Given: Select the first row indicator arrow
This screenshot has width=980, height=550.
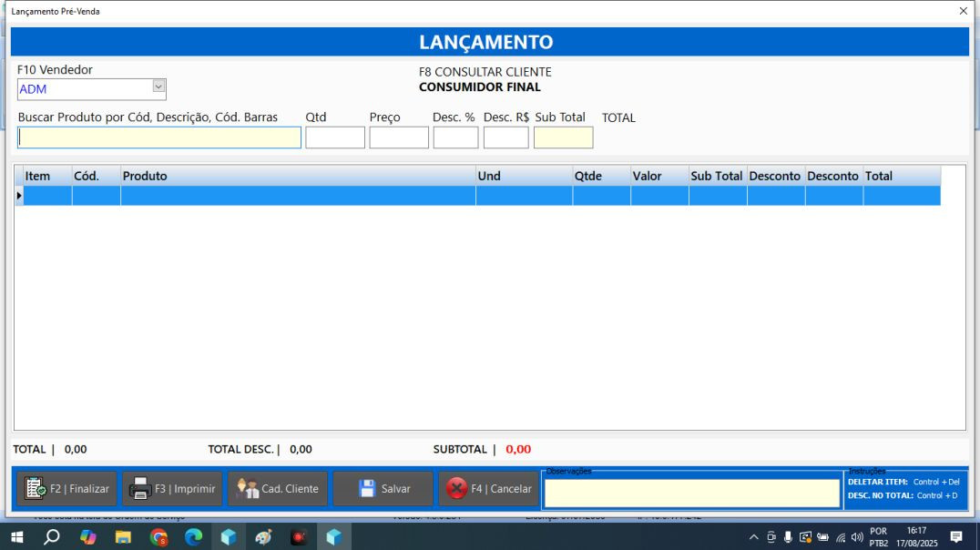Looking at the screenshot, I should coord(19,196).
